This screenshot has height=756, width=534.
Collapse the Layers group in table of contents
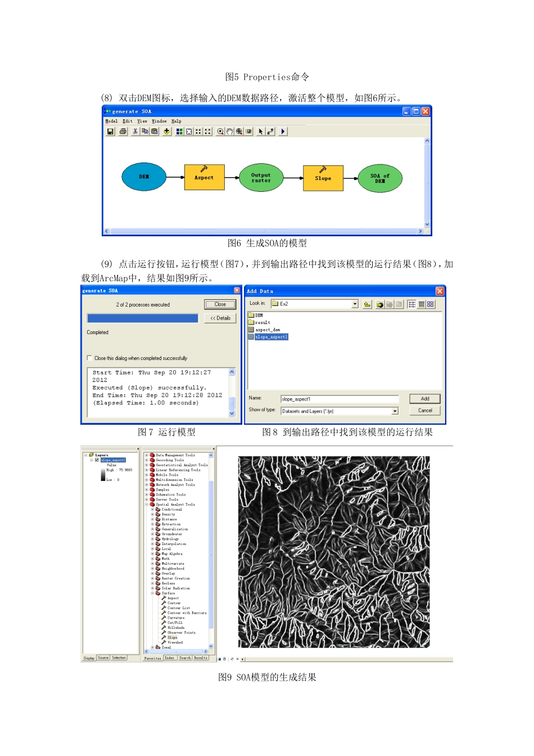tap(85, 455)
